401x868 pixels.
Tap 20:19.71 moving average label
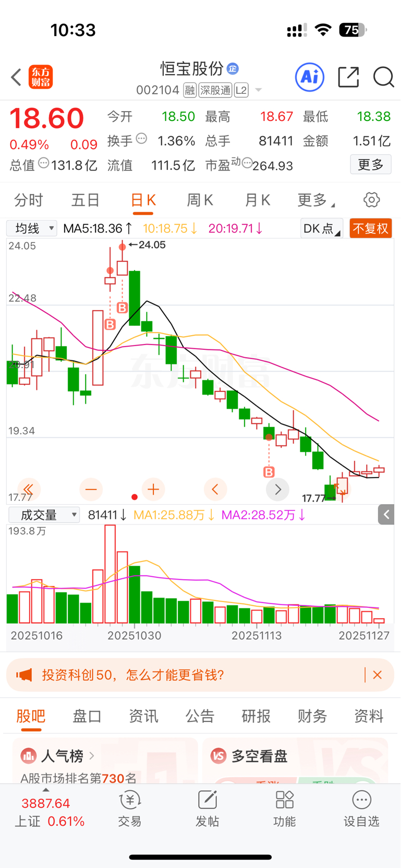pos(235,228)
